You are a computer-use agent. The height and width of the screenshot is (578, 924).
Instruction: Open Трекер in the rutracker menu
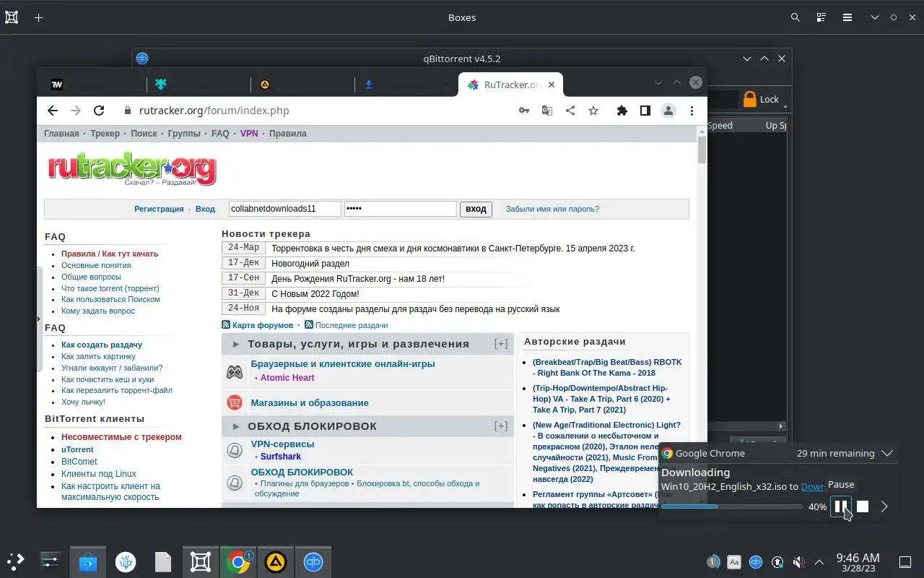pyautogui.click(x=105, y=134)
